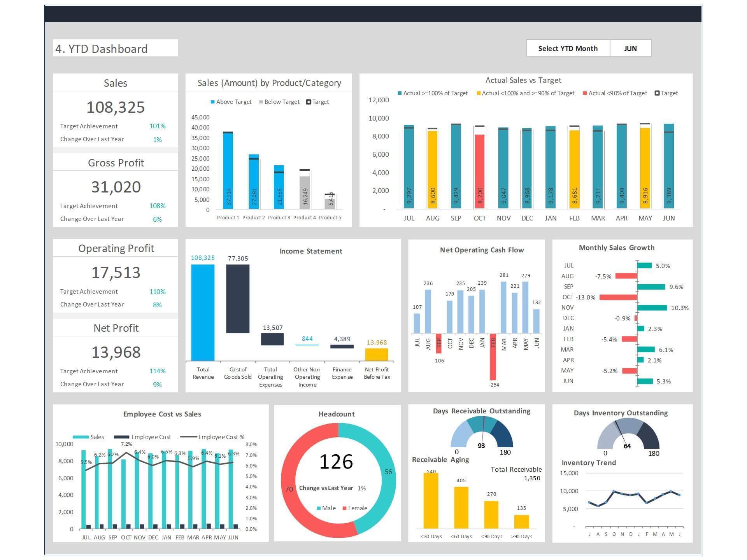Select the Product 2 bar labeled 27,081
Image resolution: width=747 pixels, height=560 pixels.
click(x=254, y=182)
